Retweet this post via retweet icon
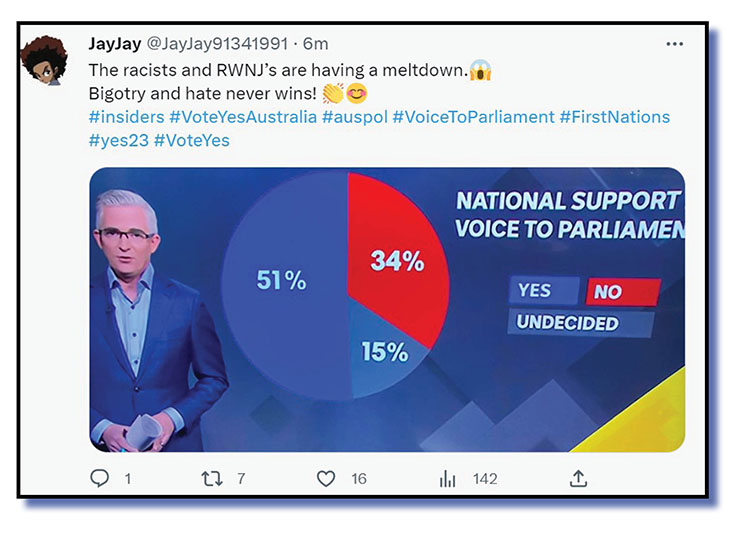 point(212,479)
